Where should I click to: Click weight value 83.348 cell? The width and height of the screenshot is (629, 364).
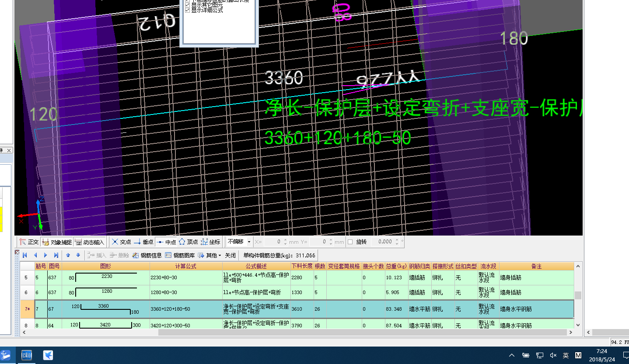coord(396,309)
